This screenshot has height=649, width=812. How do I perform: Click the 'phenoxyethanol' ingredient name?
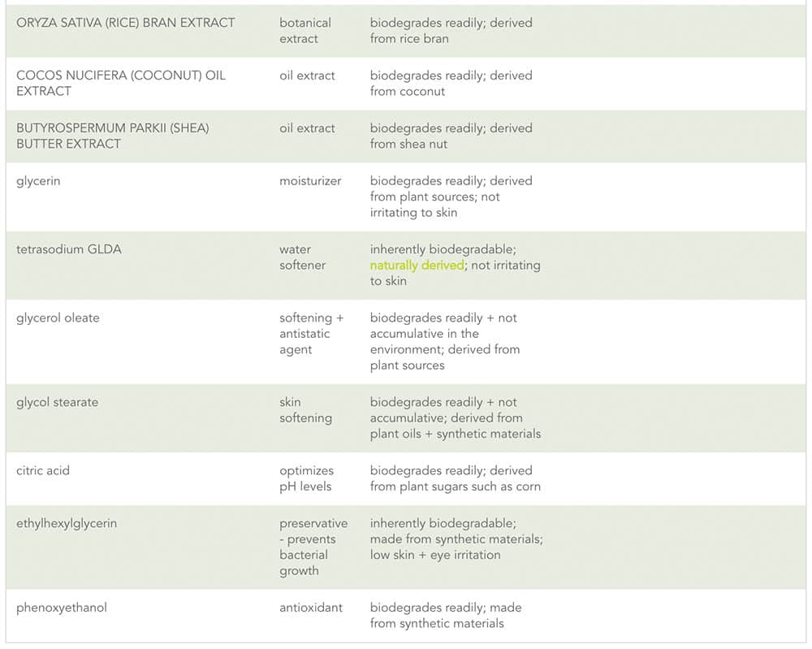coord(62,608)
